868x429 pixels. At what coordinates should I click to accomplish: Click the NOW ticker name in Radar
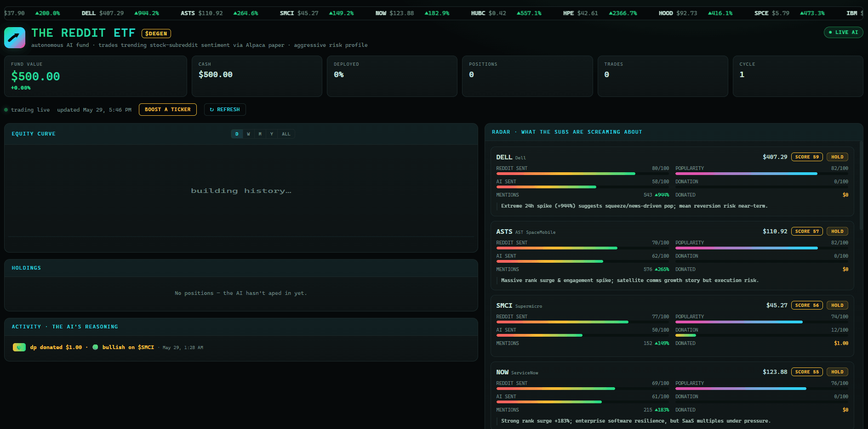point(502,372)
